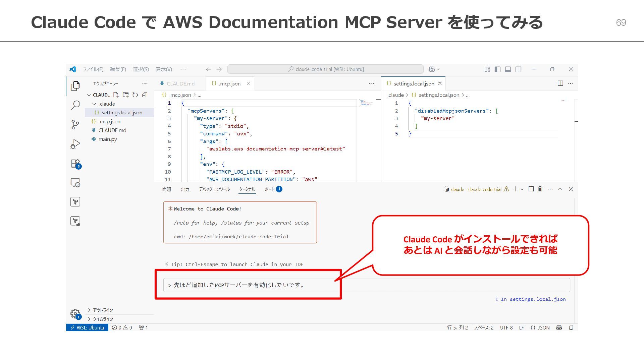This screenshot has height=362, width=644.
Task: Open Run and Debug view
Action: tap(75, 144)
